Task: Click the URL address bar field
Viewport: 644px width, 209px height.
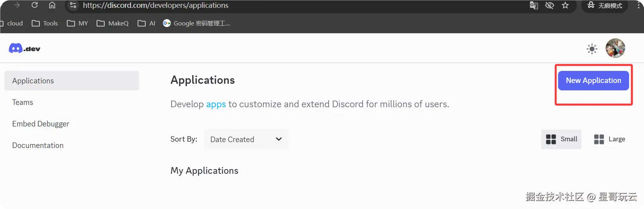Action: click(274, 5)
